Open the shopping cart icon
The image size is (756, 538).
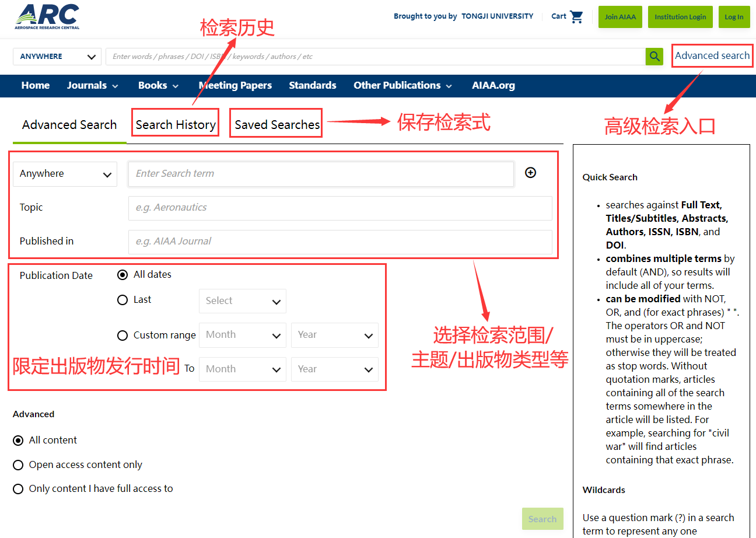click(576, 16)
